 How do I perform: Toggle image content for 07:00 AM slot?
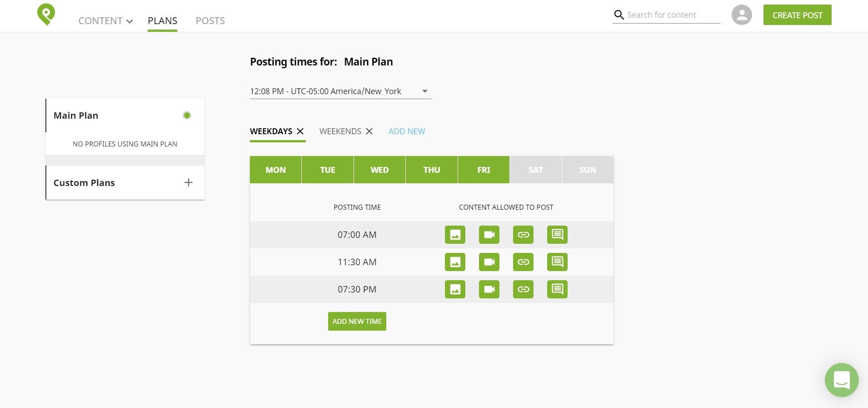pos(455,235)
